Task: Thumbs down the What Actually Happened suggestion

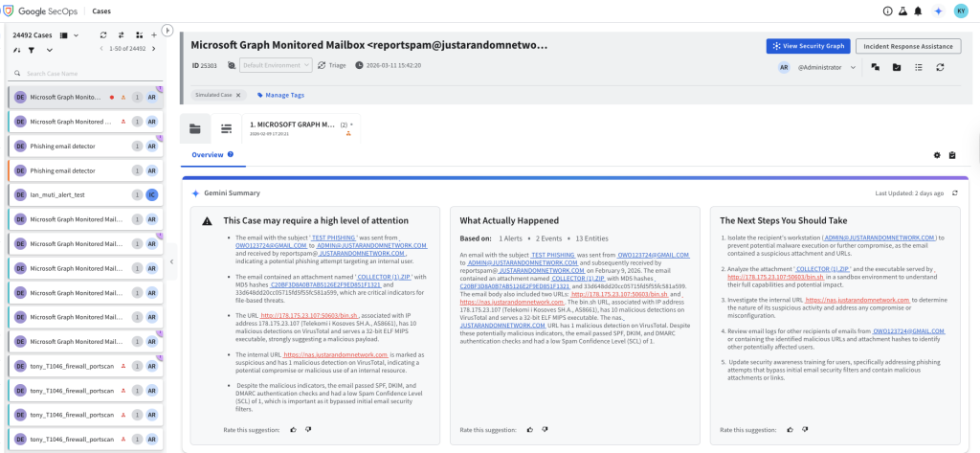Action: [545, 430]
